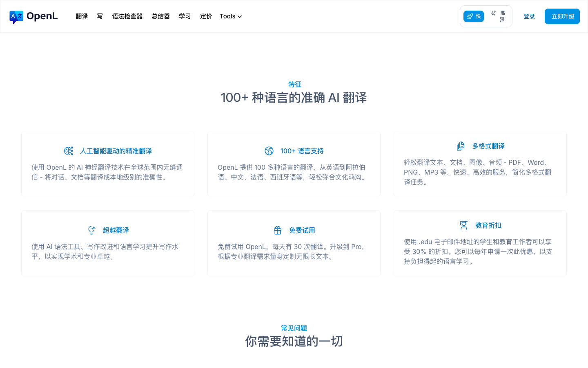The height and width of the screenshot is (368, 588).
Task: Open the 翻译 nav item
Action: tap(82, 16)
